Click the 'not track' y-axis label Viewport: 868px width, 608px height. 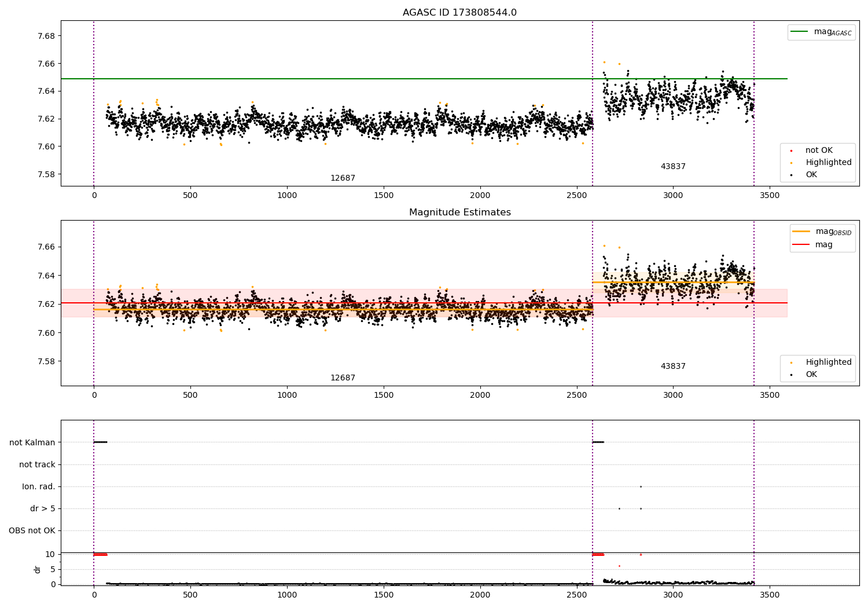37,464
